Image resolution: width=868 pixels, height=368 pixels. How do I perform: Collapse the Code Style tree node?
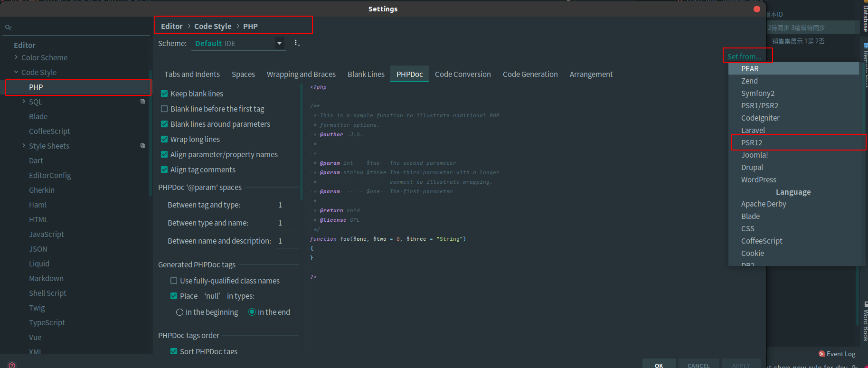pos(16,72)
